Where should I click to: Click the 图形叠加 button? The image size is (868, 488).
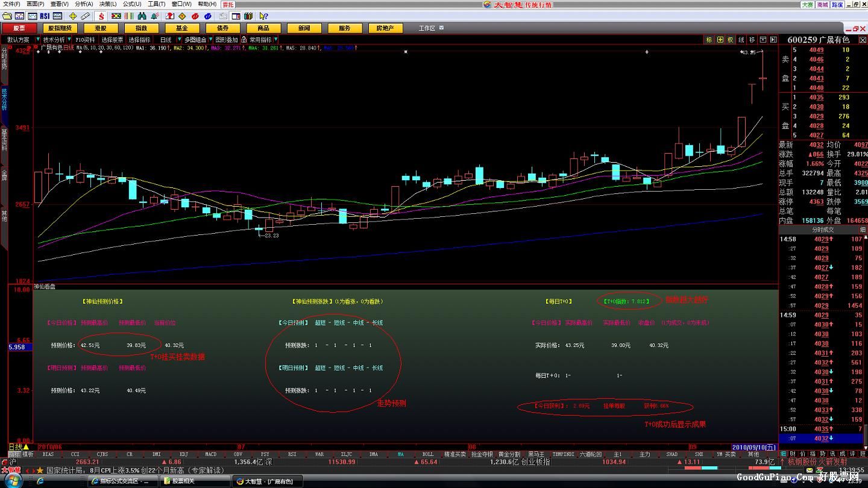(x=227, y=40)
